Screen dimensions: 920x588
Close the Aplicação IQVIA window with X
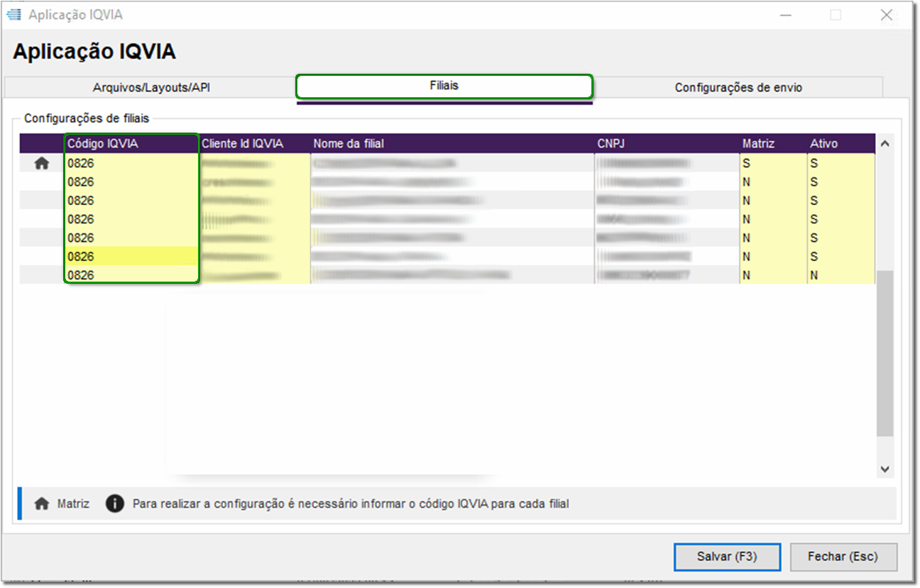[887, 15]
